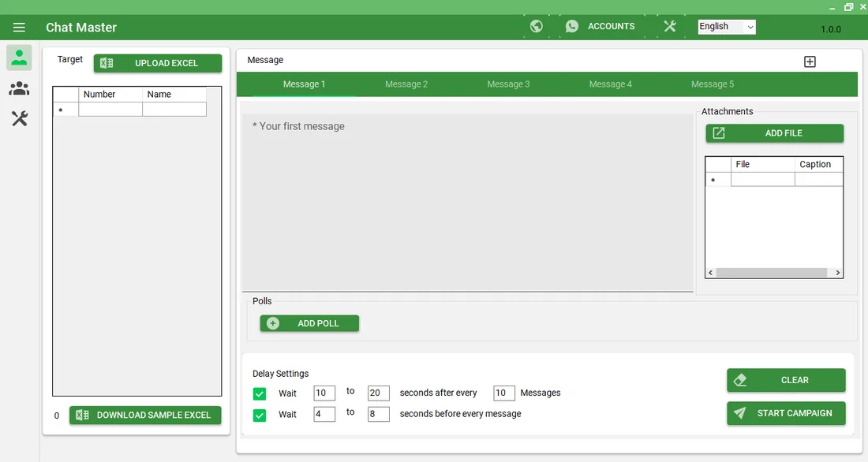Open the header wrench settings icon
868x462 pixels.
pos(670,26)
